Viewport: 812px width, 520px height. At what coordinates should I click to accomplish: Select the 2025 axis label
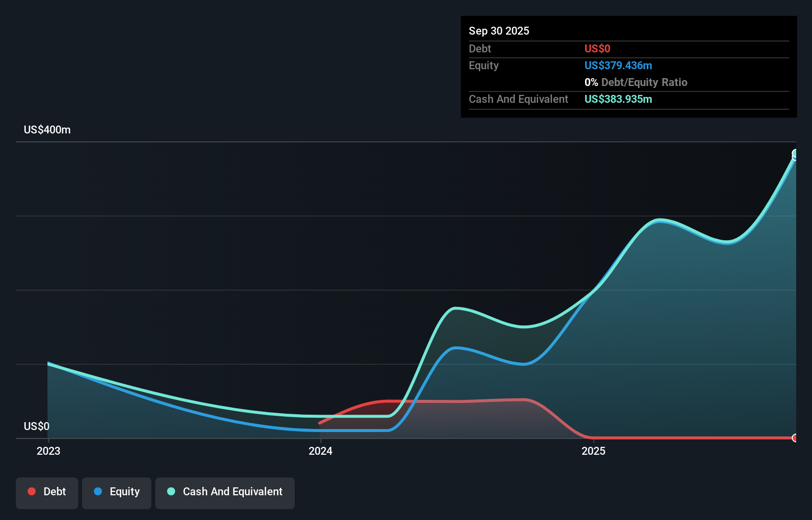594,451
